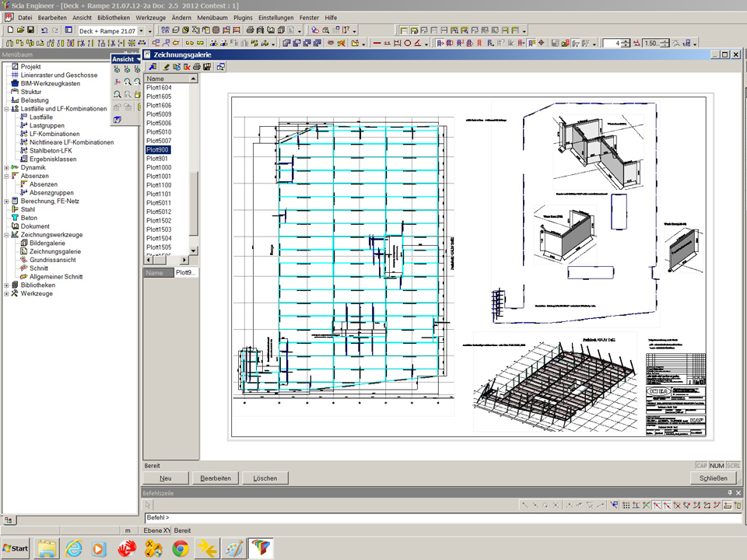Open the Deck + Rampe project dropdown

141,30
